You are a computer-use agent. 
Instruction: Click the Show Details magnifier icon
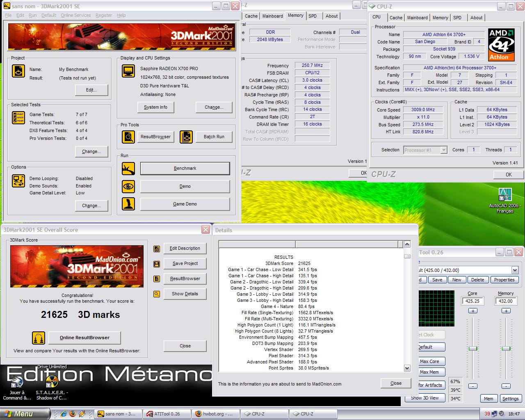point(156,294)
